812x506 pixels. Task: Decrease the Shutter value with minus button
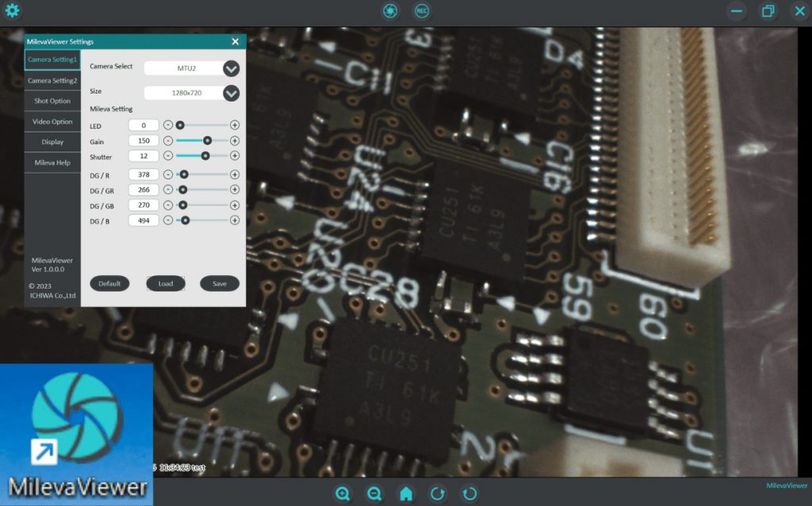[x=168, y=155]
